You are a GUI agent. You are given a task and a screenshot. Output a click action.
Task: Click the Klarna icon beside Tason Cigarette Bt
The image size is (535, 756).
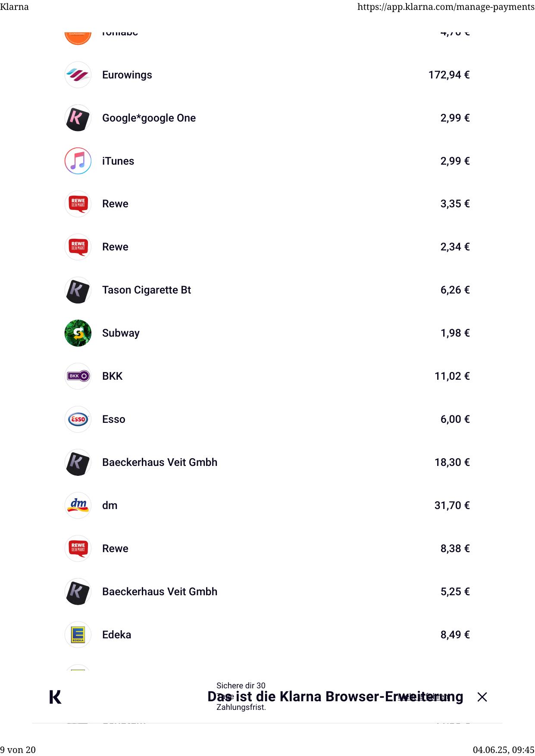tap(78, 290)
